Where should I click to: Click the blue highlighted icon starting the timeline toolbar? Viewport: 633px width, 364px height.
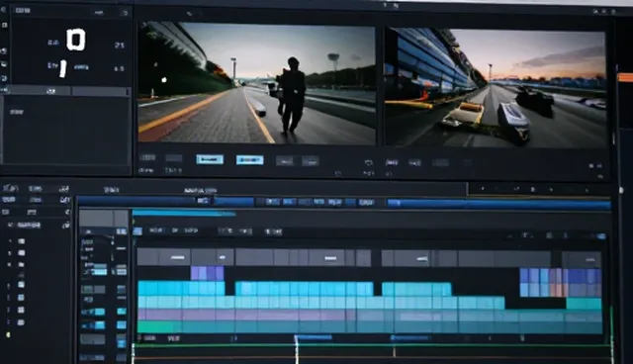[x=137, y=231]
